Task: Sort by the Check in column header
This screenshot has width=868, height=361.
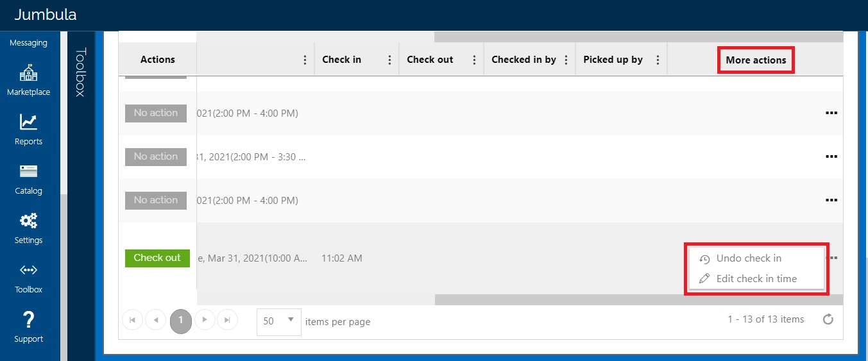Action: [x=341, y=60]
